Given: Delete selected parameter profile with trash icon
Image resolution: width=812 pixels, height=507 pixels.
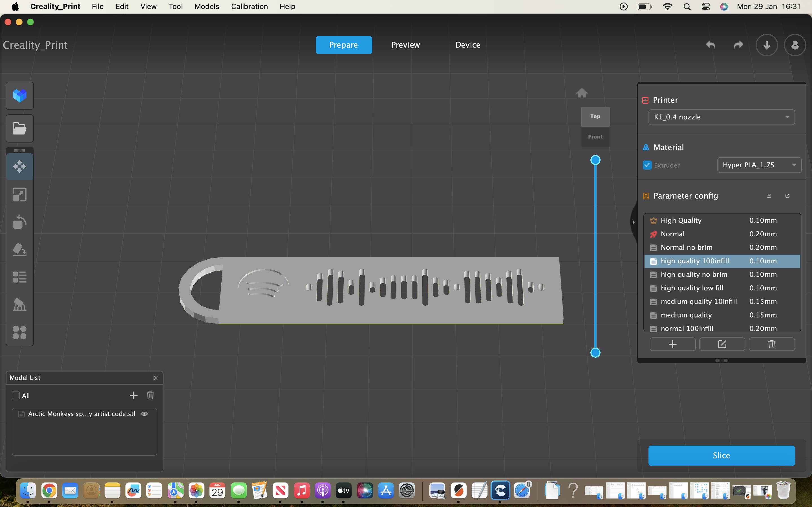Looking at the screenshot, I should pyautogui.click(x=772, y=344).
